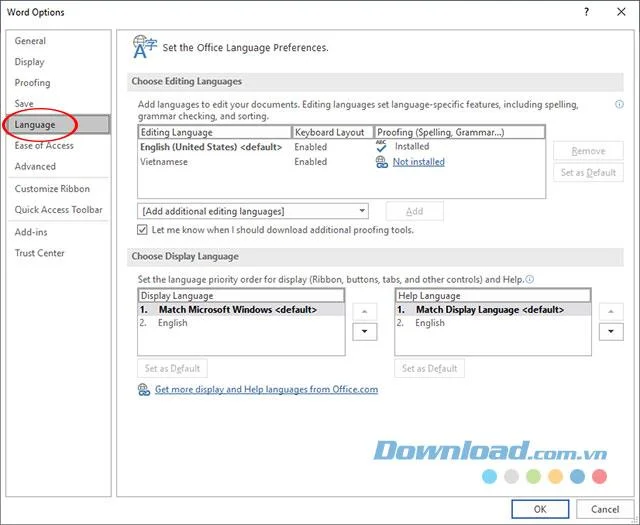Move display language up with arrow button
The width and height of the screenshot is (640, 525).
364,311
